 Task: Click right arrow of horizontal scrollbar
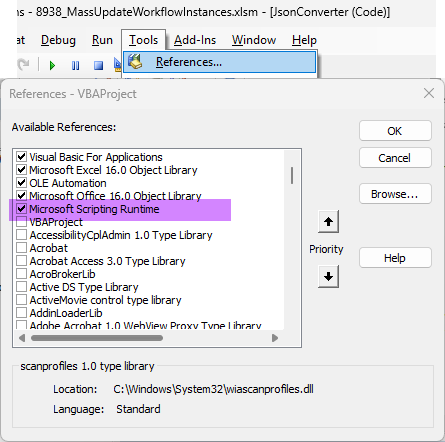(275, 338)
